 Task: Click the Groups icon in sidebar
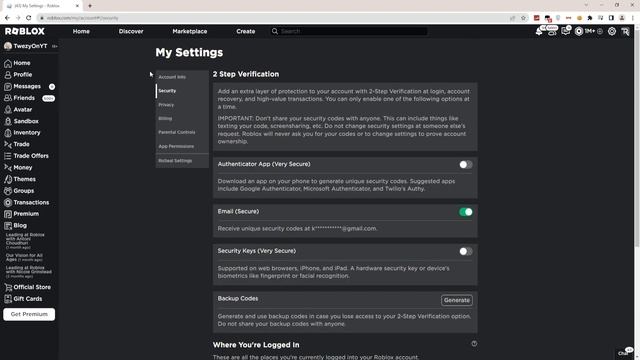click(x=8, y=191)
